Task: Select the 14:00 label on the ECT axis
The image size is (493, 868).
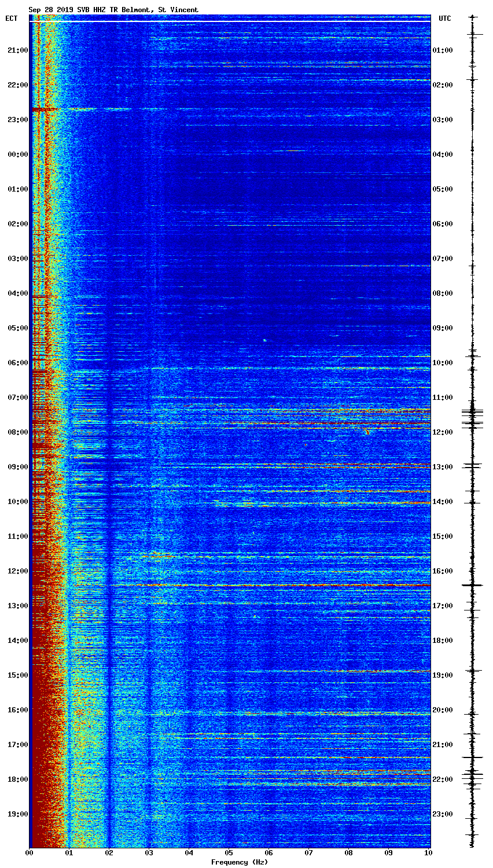Action: point(16,641)
